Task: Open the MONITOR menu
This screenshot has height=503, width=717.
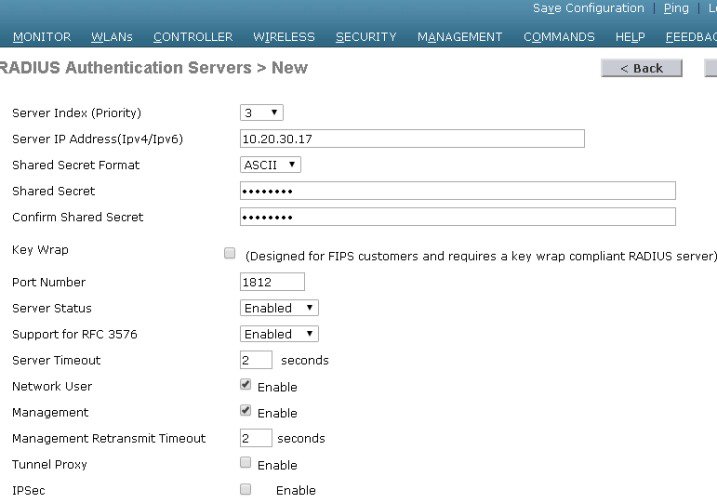Action: click(x=42, y=37)
